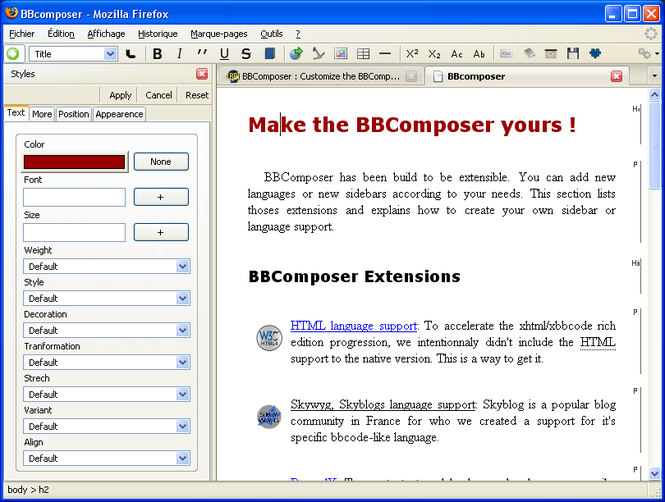Switch to the More tab
Viewport: 665px width, 502px height.
pyautogui.click(x=42, y=114)
